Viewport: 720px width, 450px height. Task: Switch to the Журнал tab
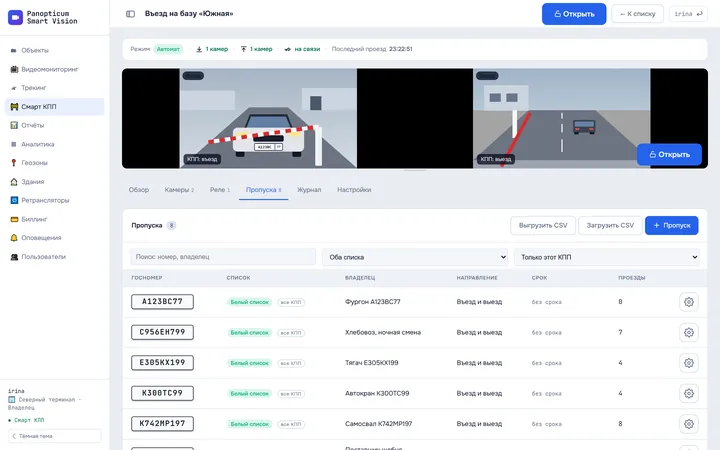(x=309, y=190)
